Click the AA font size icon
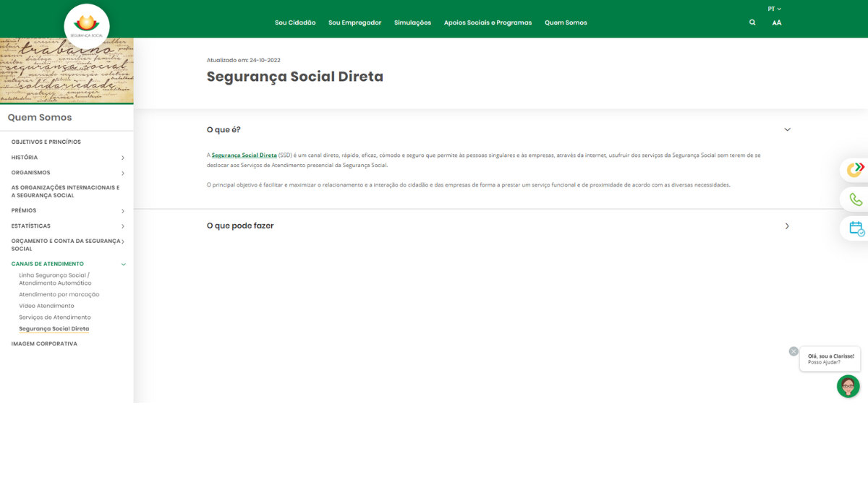Screen dimensions: 868x488 [776, 22]
